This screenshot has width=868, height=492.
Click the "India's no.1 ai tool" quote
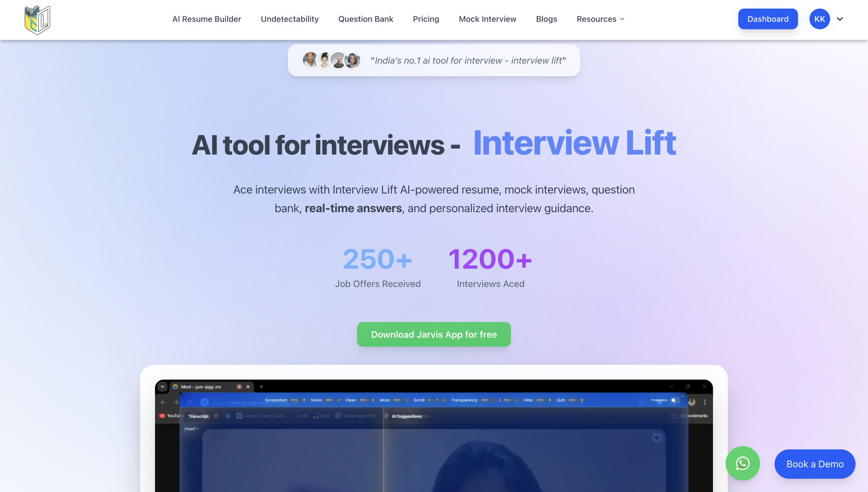coord(468,61)
